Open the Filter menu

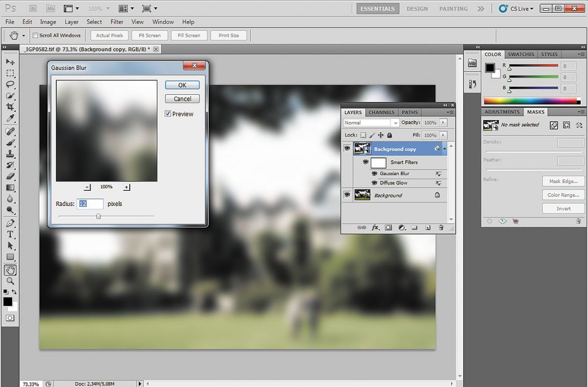[x=117, y=22]
